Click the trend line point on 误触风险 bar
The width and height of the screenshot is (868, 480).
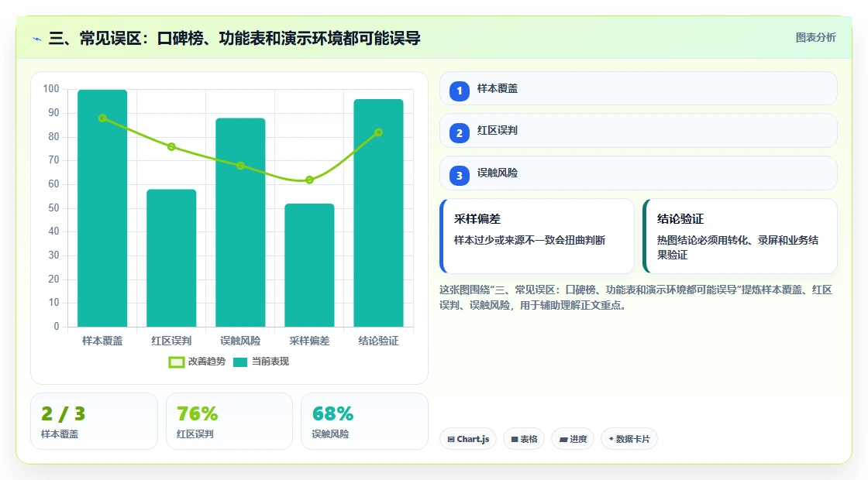point(240,166)
